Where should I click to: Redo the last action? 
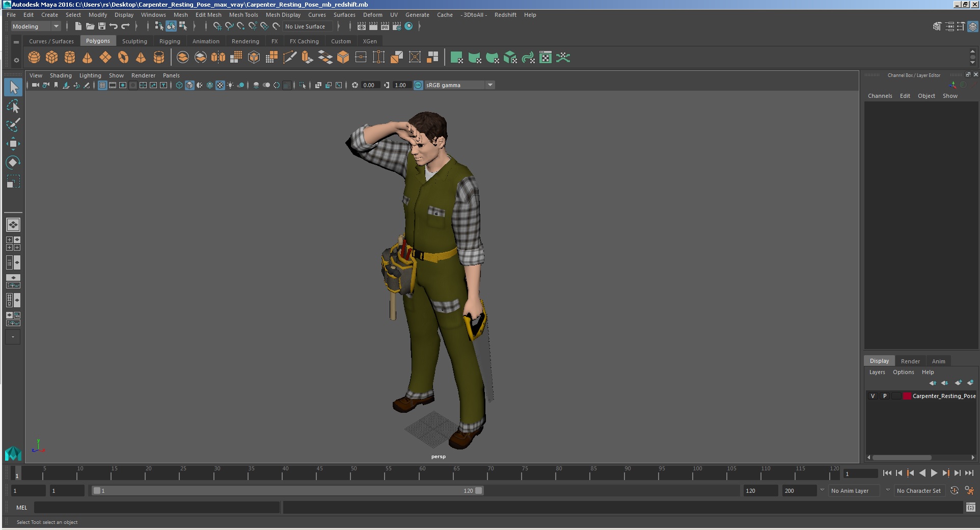tap(125, 26)
